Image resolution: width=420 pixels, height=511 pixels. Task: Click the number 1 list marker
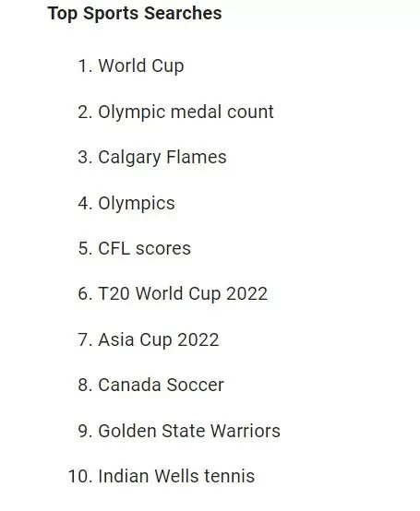click(x=86, y=65)
